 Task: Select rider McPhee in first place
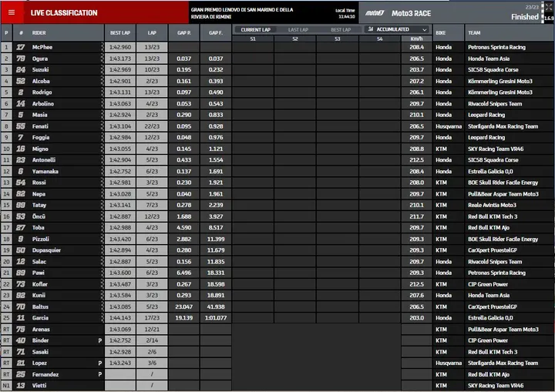42,47
